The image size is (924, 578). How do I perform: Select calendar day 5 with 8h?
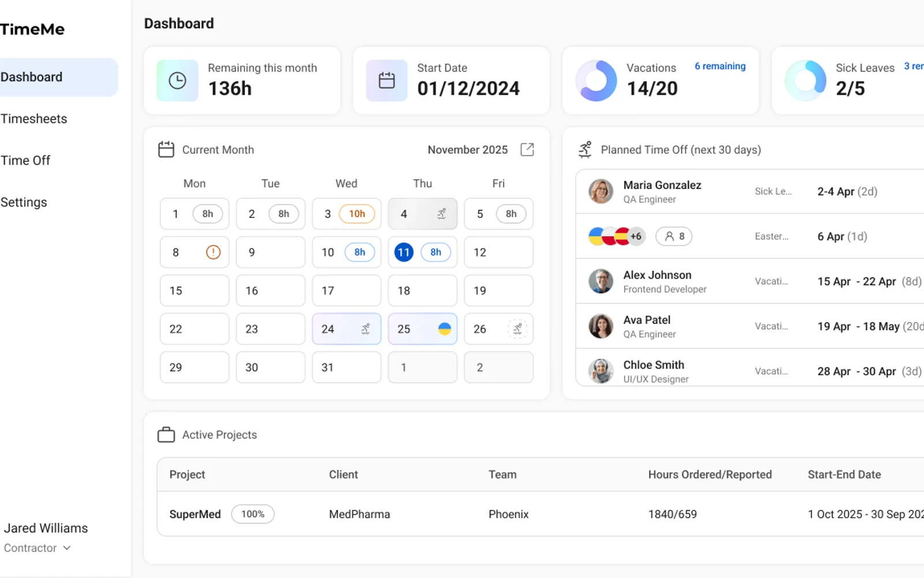498,214
